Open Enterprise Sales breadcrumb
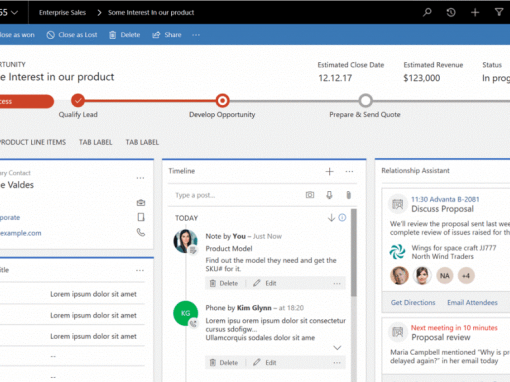Screen dimensions: 510x382 62,12
